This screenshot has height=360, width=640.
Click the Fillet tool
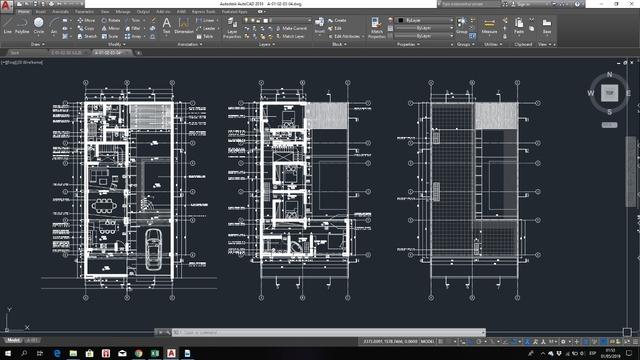click(133, 28)
